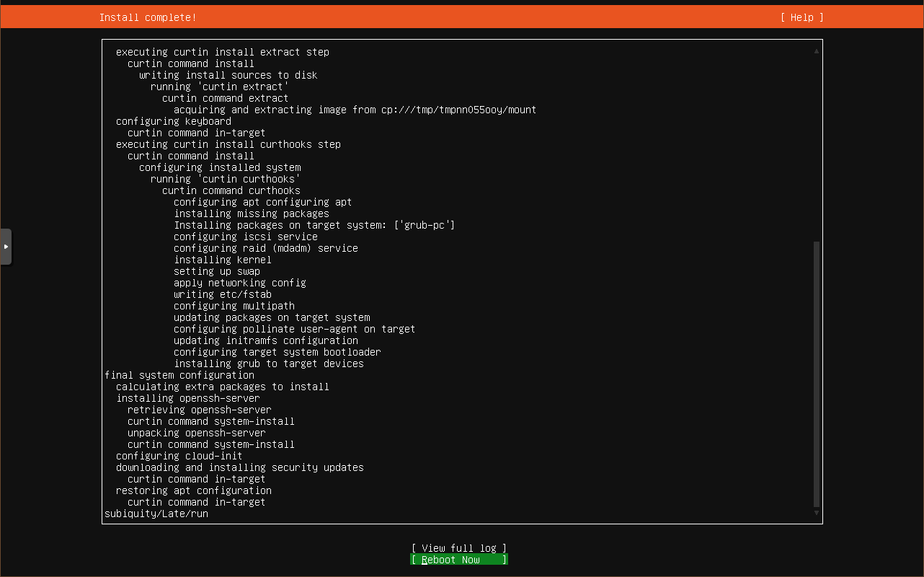924x577 pixels.
Task: Click the log scrollbar up arrow
Action: [x=817, y=51]
